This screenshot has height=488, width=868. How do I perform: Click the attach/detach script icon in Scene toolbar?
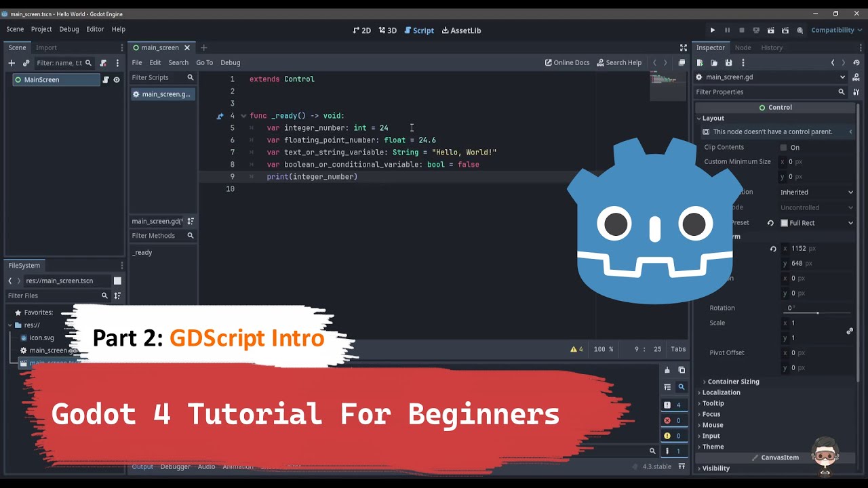[x=103, y=63]
